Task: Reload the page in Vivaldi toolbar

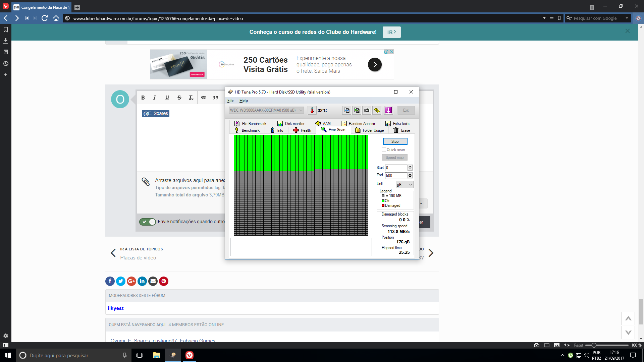Action: click(45, 18)
